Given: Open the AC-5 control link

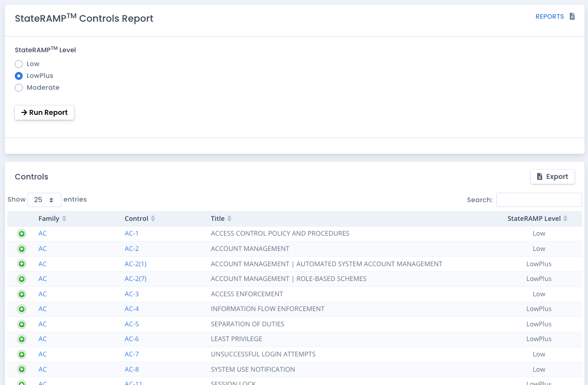Looking at the screenshot, I should [132, 324].
